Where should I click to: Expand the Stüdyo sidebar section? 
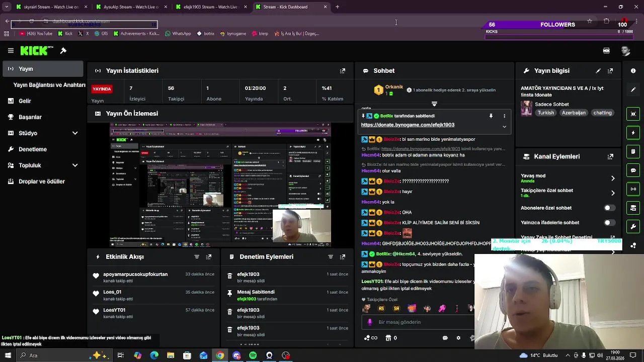point(75,133)
